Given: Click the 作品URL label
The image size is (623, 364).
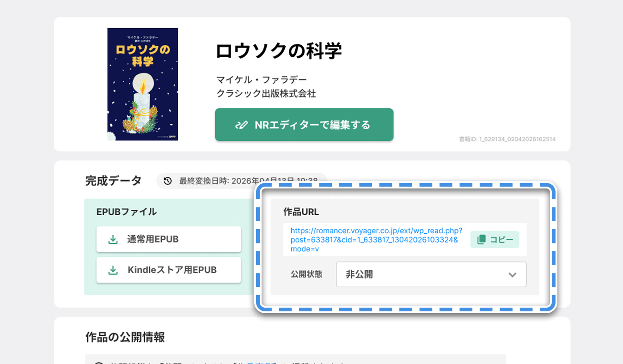Looking at the screenshot, I should coord(301,212).
